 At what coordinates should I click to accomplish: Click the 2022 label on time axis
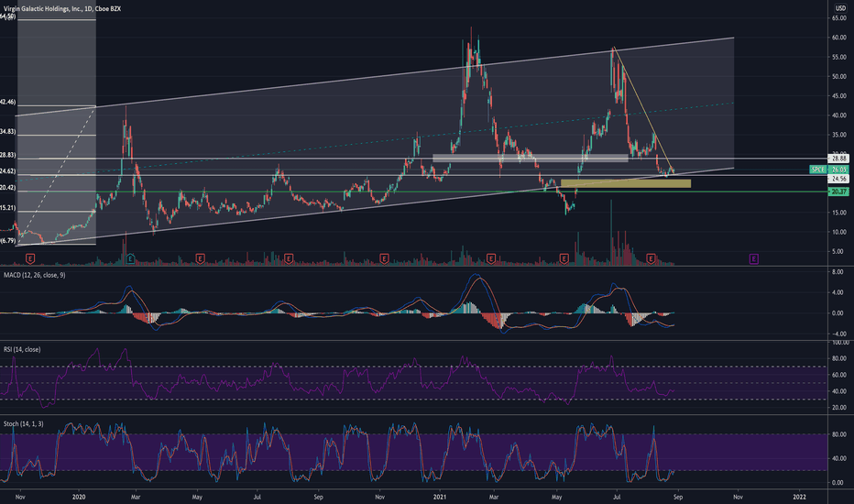(x=799, y=497)
